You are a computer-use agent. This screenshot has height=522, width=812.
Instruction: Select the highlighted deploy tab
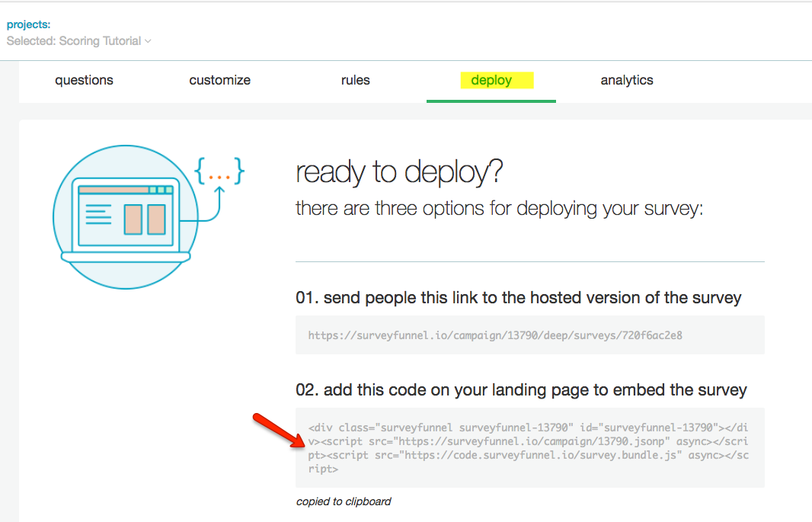(491, 80)
